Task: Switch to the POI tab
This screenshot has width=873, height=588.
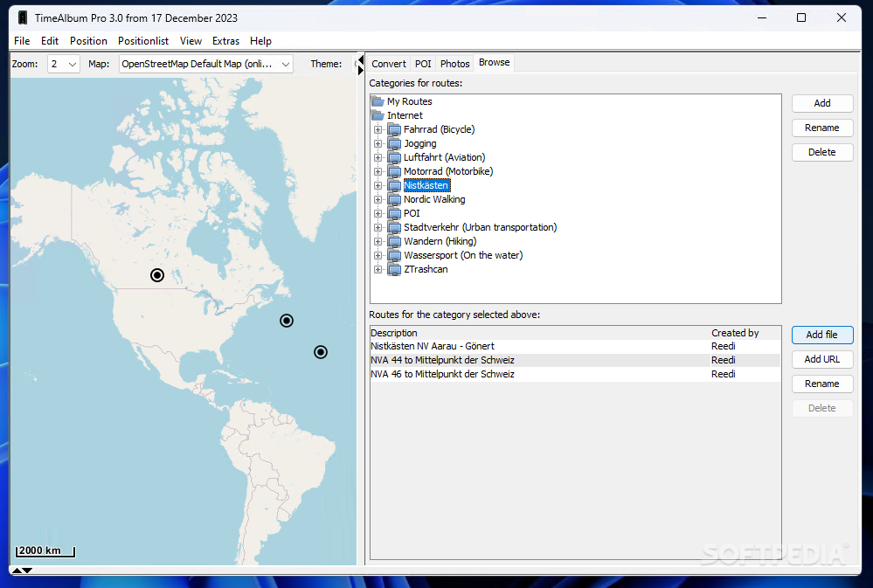Action: [423, 64]
